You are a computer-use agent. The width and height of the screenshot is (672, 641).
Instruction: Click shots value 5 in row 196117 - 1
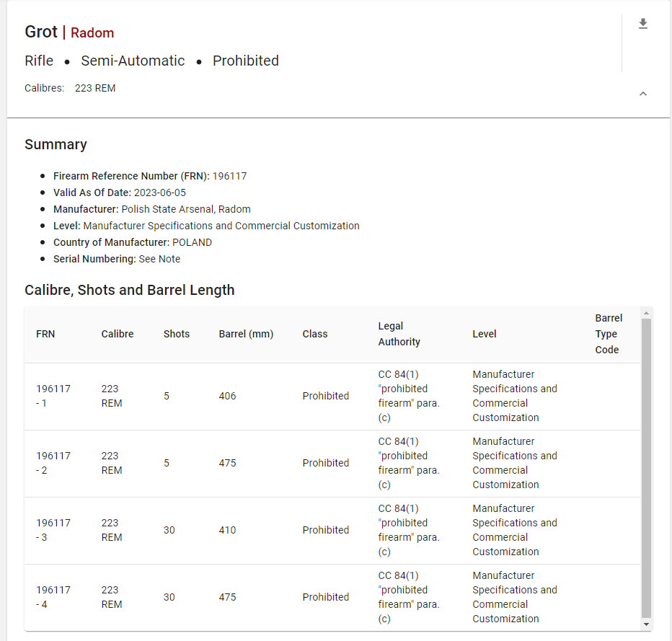coord(167,396)
